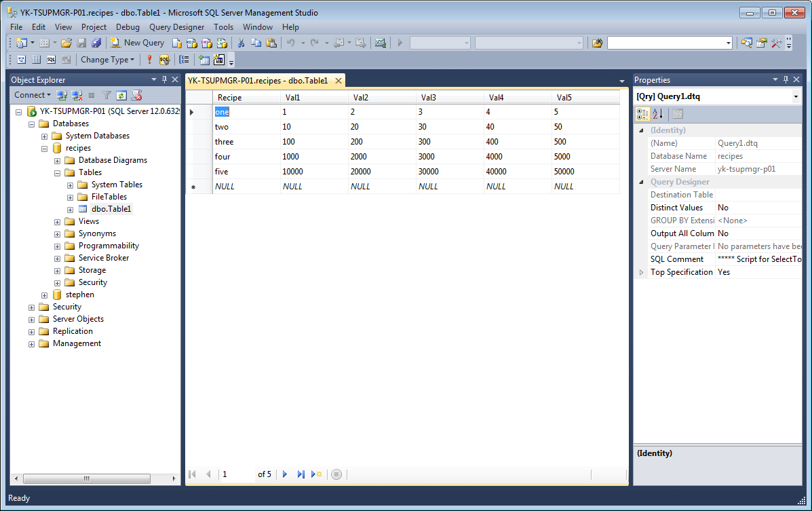Click the Add Group By icon
This screenshot has height=511, width=812.
click(x=184, y=60)
